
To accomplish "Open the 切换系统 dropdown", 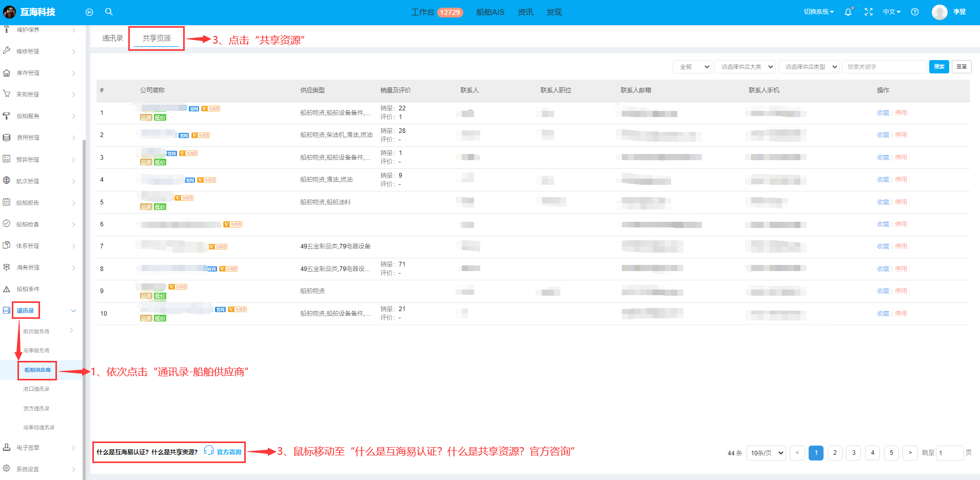I will 819,12.
